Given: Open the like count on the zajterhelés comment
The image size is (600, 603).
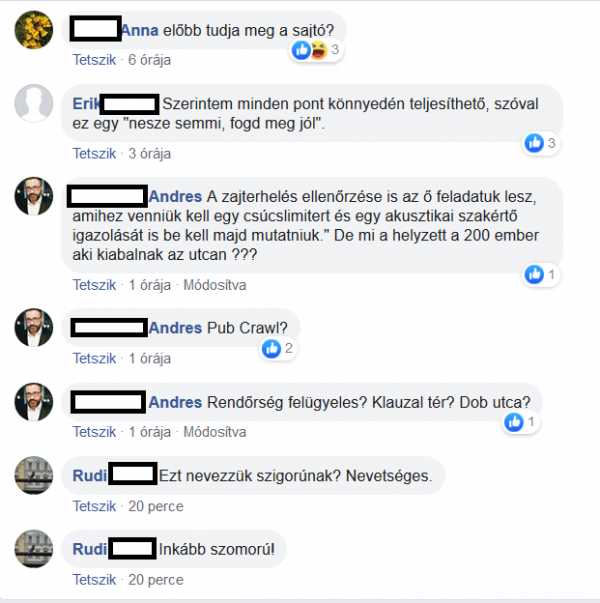Looking at the screenshot, I should pos(541,275).
